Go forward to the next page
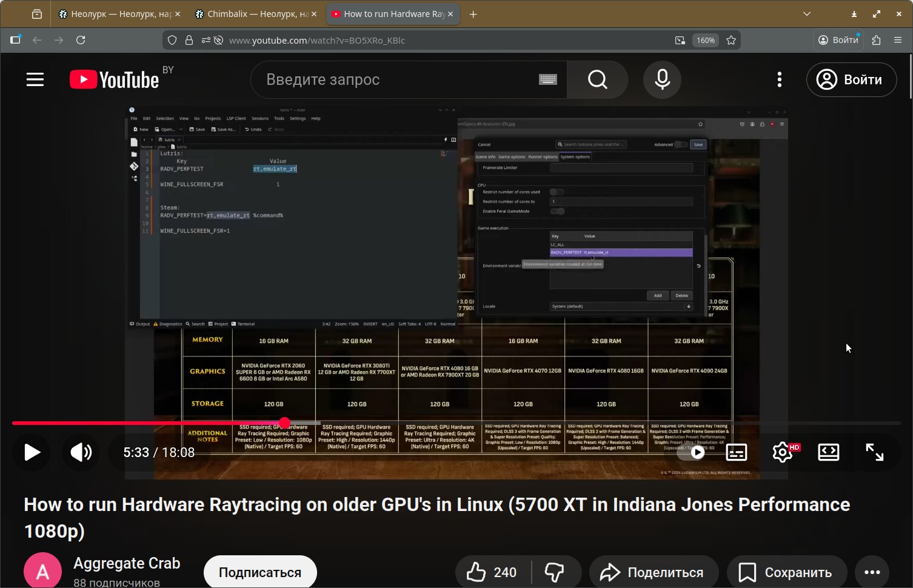The width and height of the screenshot is (913, 588). pyautogui.click(x=59, y=40)
